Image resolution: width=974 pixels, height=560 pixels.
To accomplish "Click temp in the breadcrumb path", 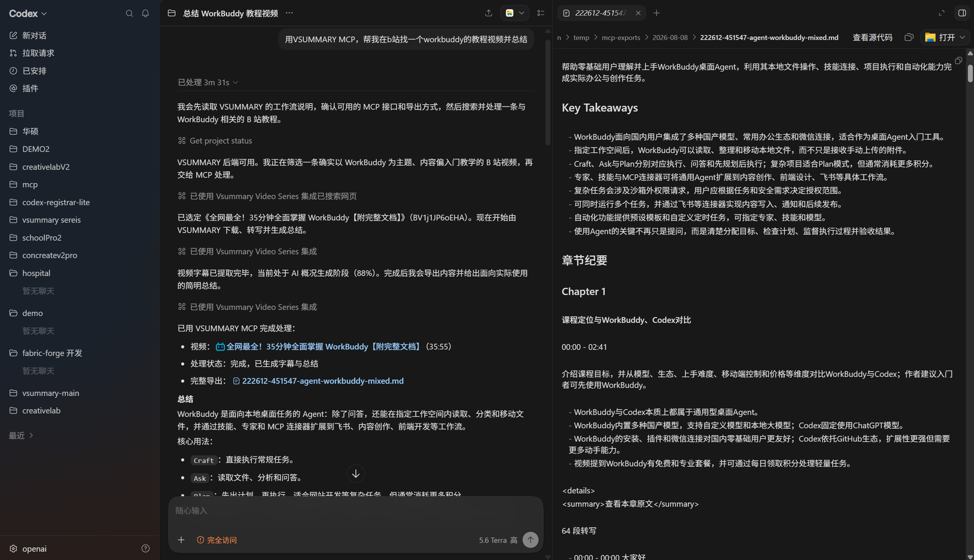I will pyautogui.click(x=581, y=38).
